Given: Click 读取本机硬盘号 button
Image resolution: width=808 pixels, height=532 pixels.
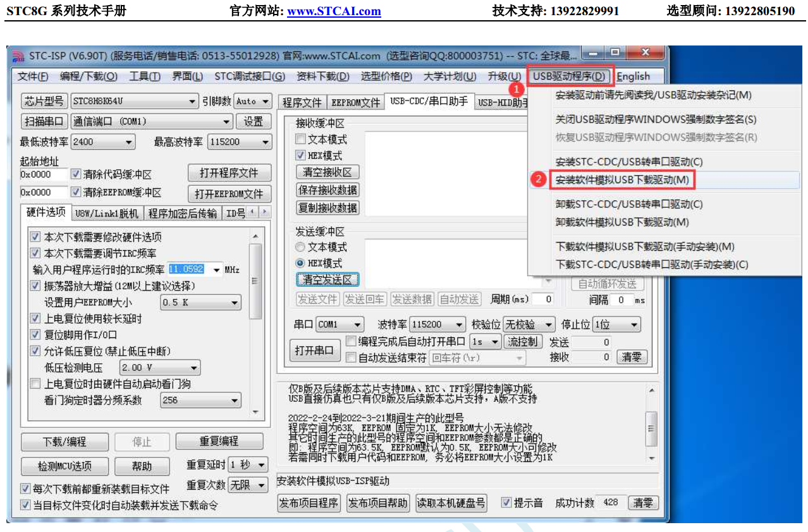Looking at the screenshot, I should [x=451, y=503].
